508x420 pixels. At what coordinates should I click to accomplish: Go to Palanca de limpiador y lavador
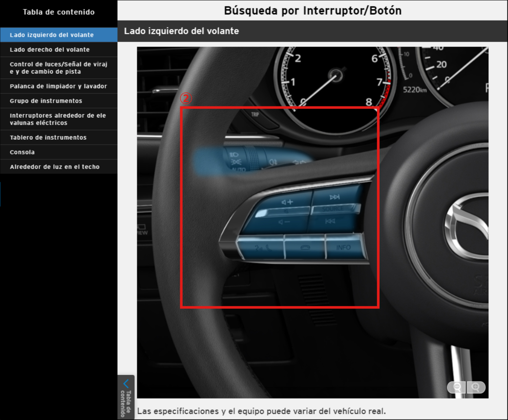[x=58, y=86]
